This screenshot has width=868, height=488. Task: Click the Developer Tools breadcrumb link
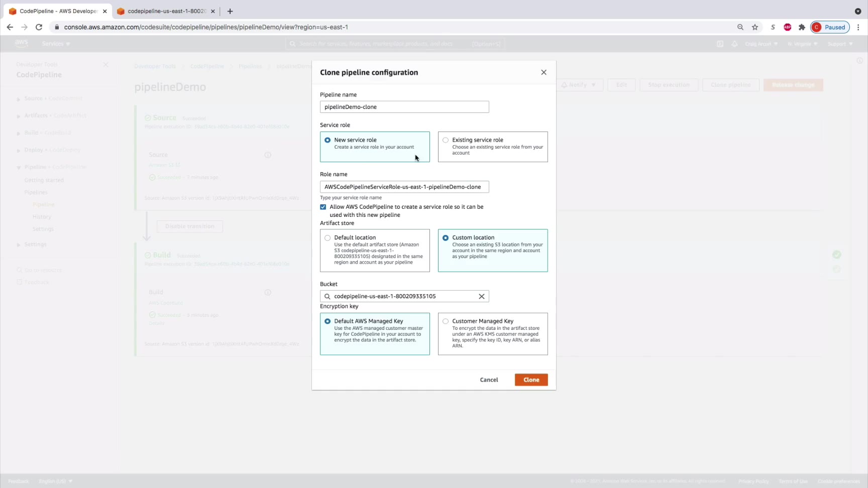coord(155,66)
